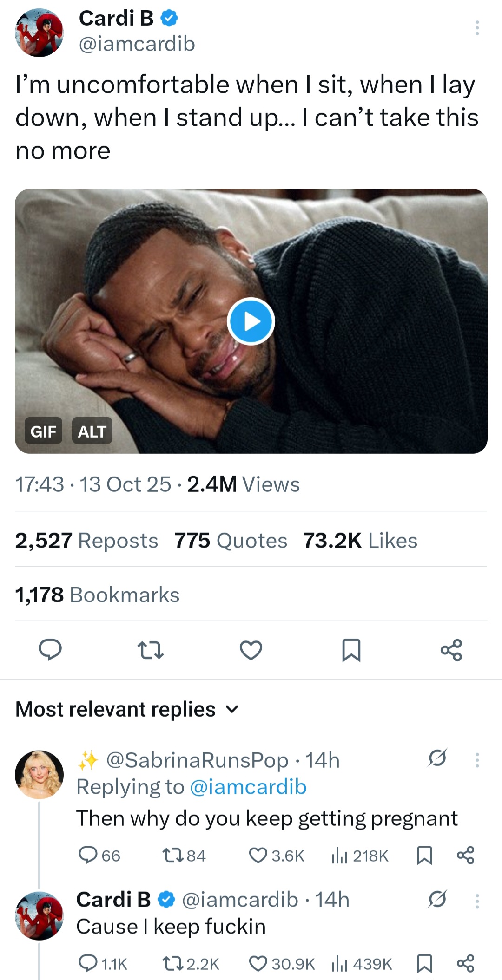Click the Grok icon on Cardi B's reply
The width and height of the screenshot is (502, 980).
click(437, 899)
